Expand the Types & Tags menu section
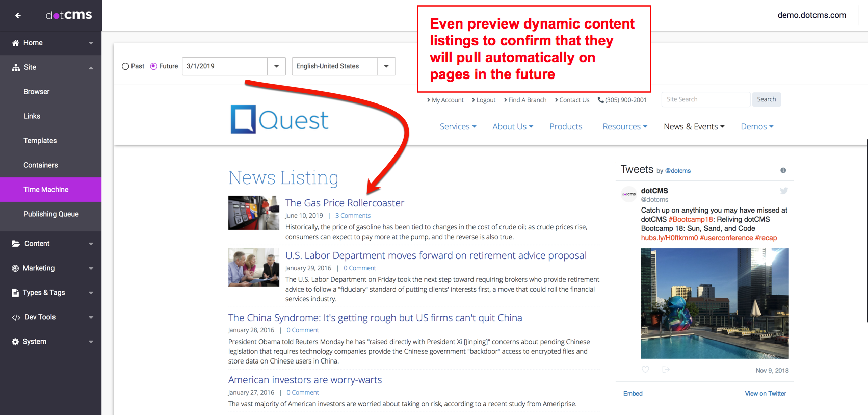Image resolution: width=868 pixels, height=415 pixels. click(91, 293)
